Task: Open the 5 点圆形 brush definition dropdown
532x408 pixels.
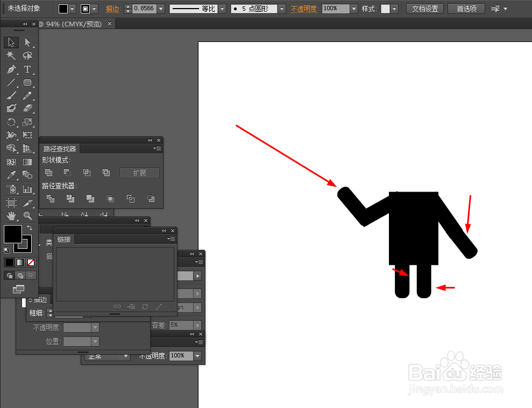Action: pyautogui.click(x=282, y=9)
